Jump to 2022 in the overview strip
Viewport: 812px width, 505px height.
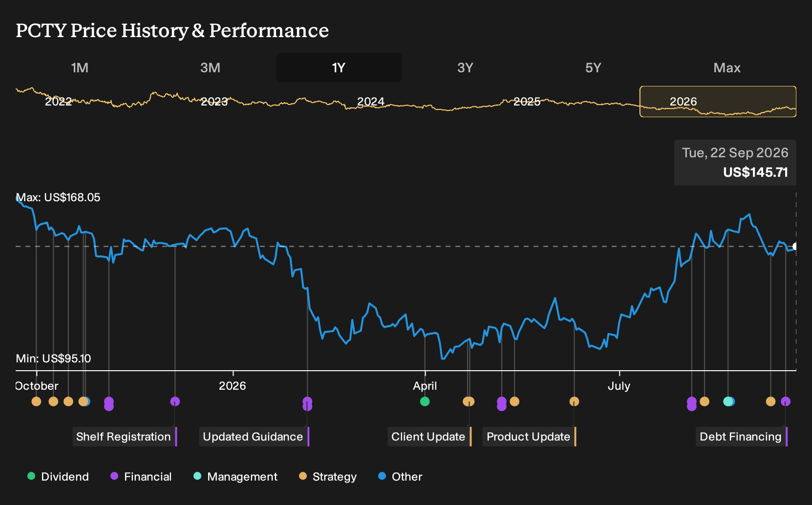tap(58, 102)
